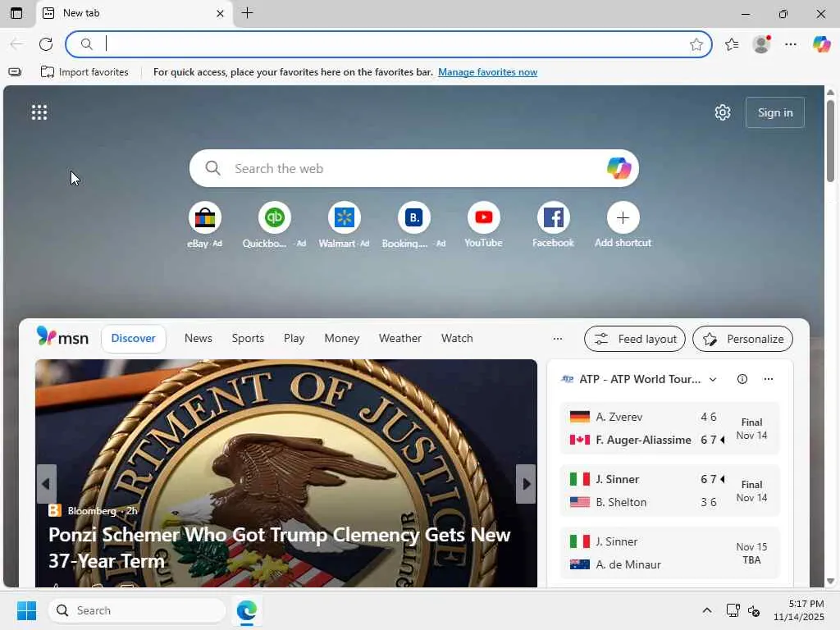Open Sinner vs Shelton match result

pyautogui.click(x=669, y=491)
